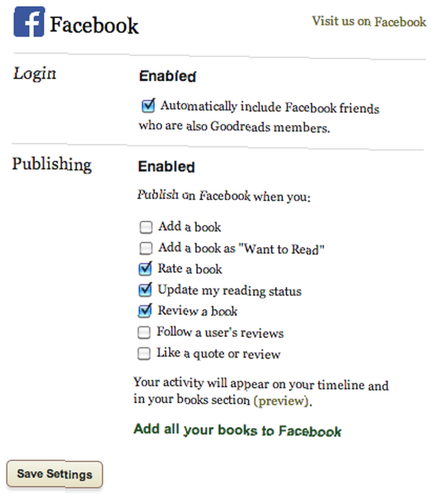431x504 pixels.
Task: Click the Update my reading status label
Action: pos(229,290)
